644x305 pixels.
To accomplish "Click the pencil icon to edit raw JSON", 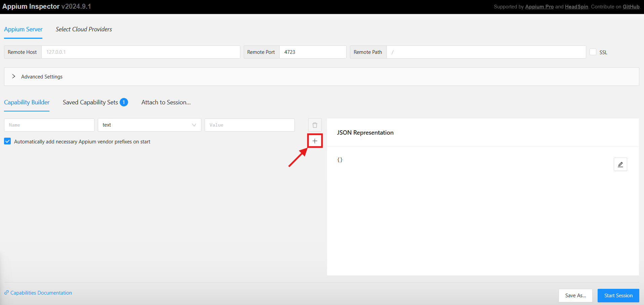I will 620,164.
